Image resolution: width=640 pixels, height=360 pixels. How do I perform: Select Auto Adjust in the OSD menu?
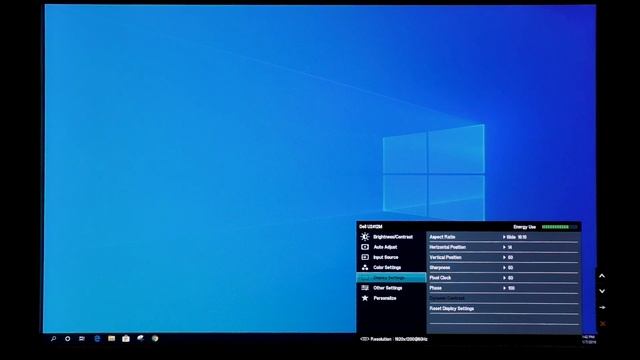pyautogui.click(x=391, y=247)
